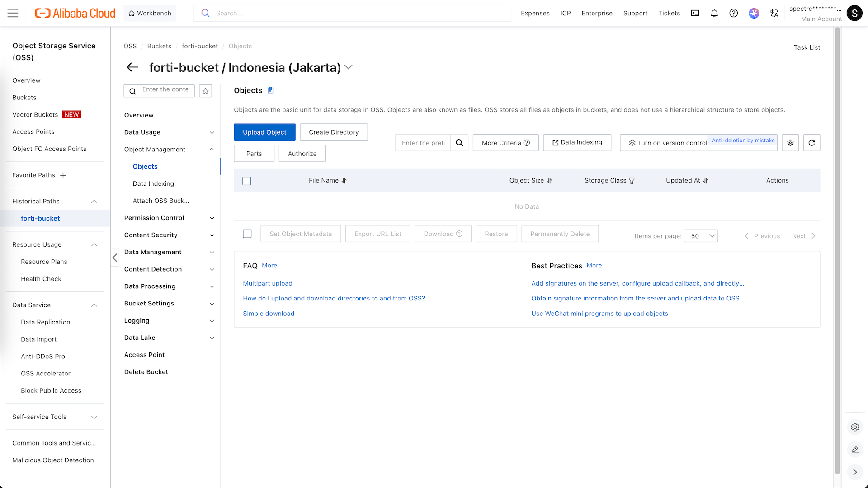
Task: Click the language translation icon
Action: [774, 13]
